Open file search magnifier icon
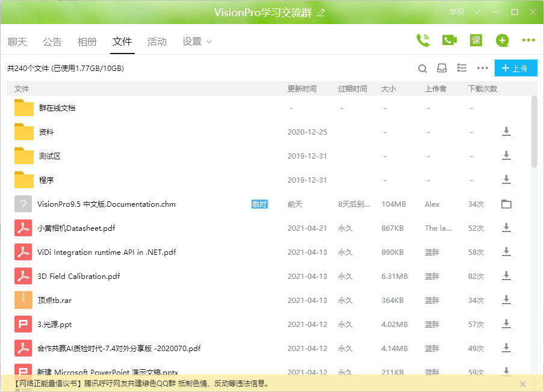This screenshot has width=544, height=392. coord(422,69)
